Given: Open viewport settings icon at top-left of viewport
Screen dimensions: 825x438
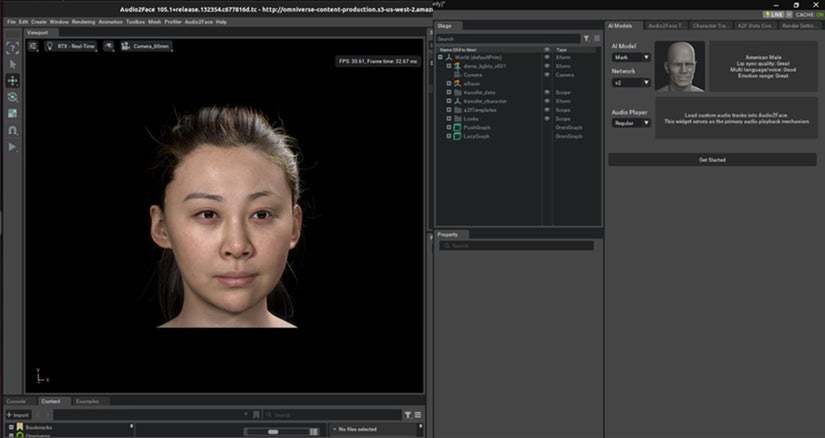Looking at the screenshot, I should click(x=33, y=46).
